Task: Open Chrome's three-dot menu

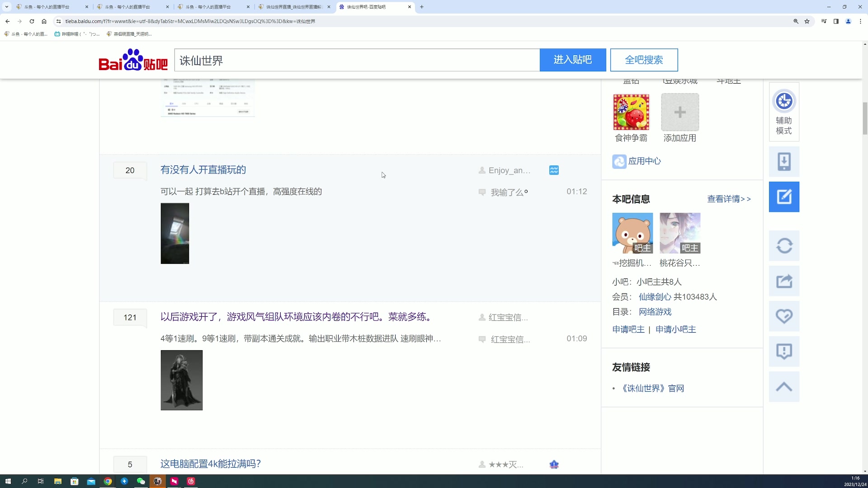Action: (860, 21)
